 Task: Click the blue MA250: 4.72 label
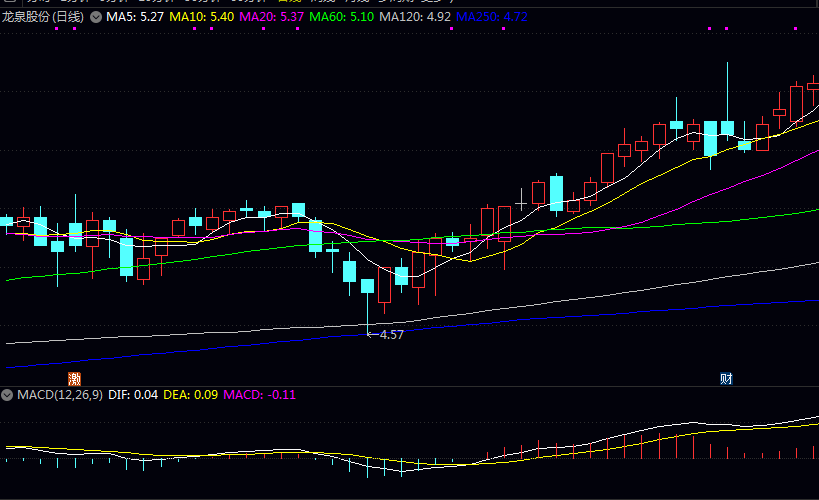492,17
